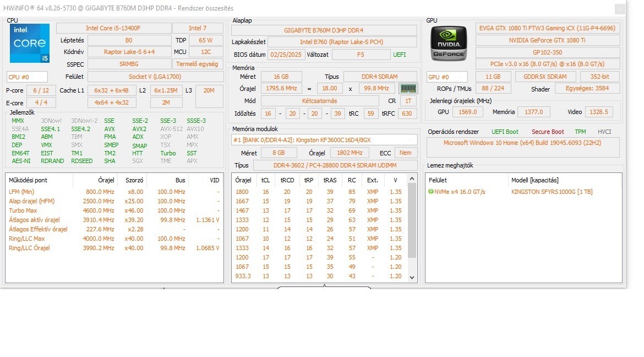Click the E-core 4 / 4 value
Viewport: 644px width, 357px height.
(x=41, y=103)
